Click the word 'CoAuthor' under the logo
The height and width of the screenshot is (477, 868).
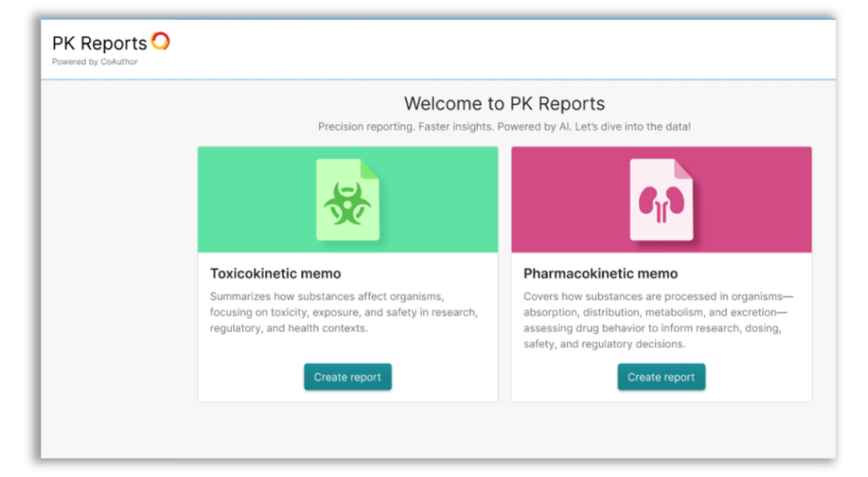click(x=119, y=62)
